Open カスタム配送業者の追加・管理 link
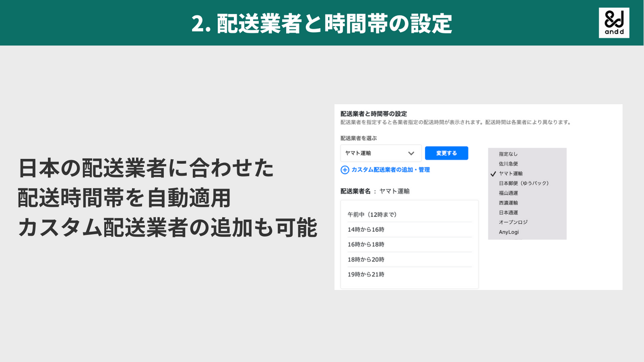 pyautogui.click(x=390, y=170)
